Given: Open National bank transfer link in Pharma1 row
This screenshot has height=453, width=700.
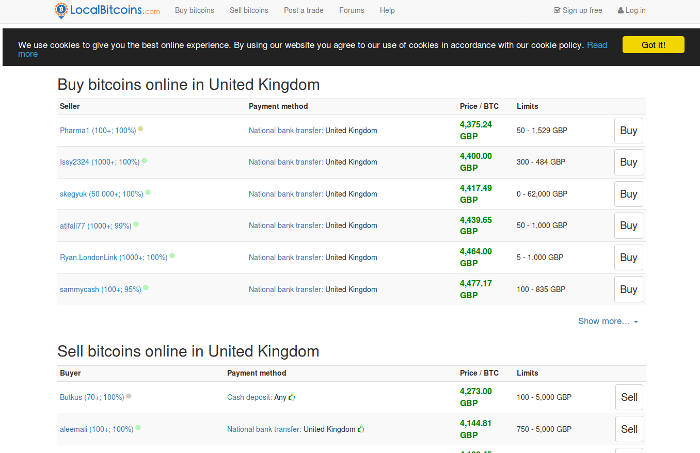Looking at the screenshot, I should click(x=285, y=130).
